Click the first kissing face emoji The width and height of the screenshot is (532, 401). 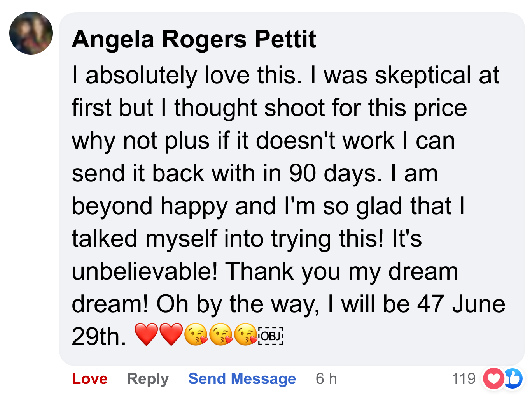pos(196,335)
